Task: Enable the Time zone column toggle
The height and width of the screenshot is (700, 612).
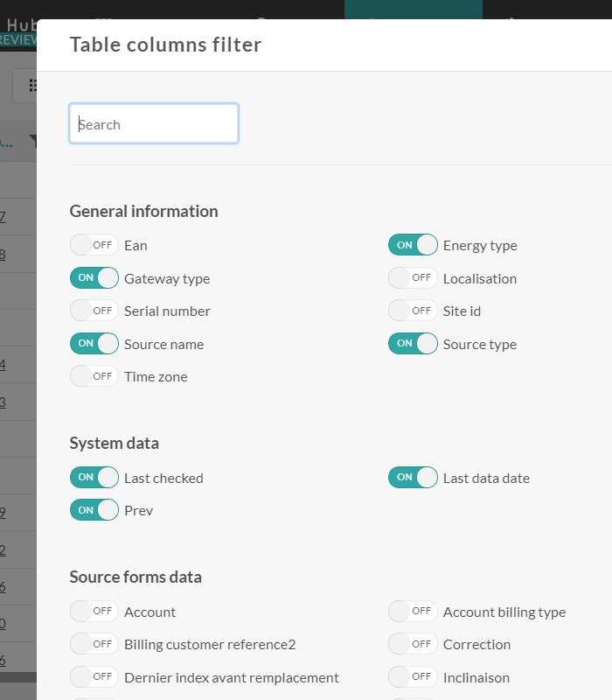Action: (x=94, y=376)
